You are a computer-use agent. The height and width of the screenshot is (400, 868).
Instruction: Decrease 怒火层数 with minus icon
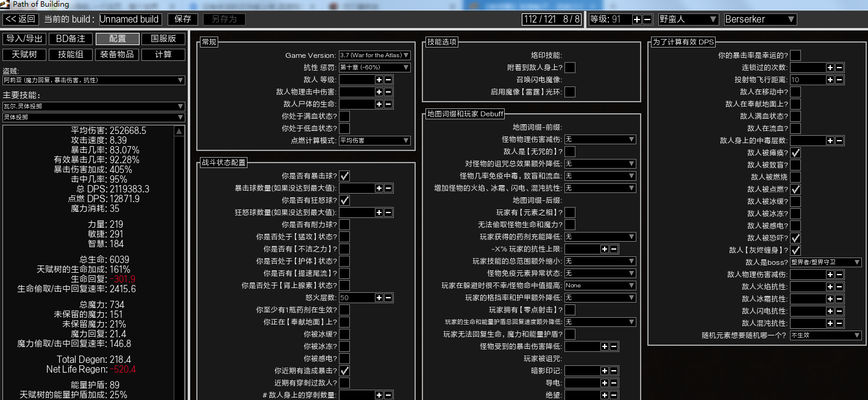pyautogui.click(x=388, y=298)
